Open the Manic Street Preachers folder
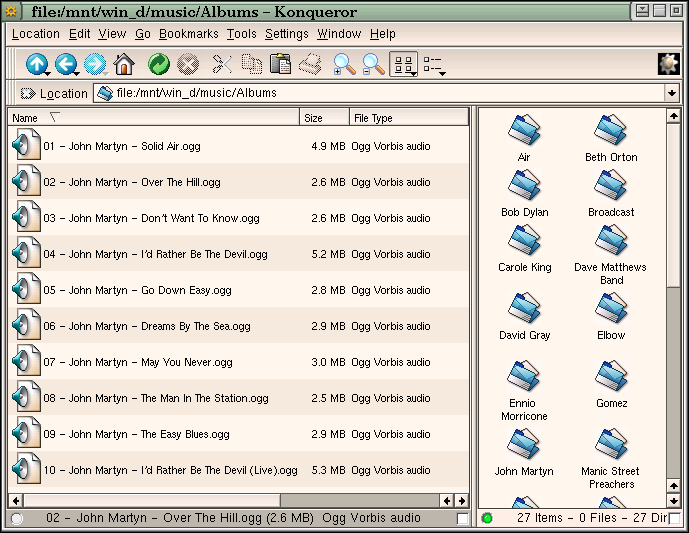689x533 pixels. coord(611,459)
